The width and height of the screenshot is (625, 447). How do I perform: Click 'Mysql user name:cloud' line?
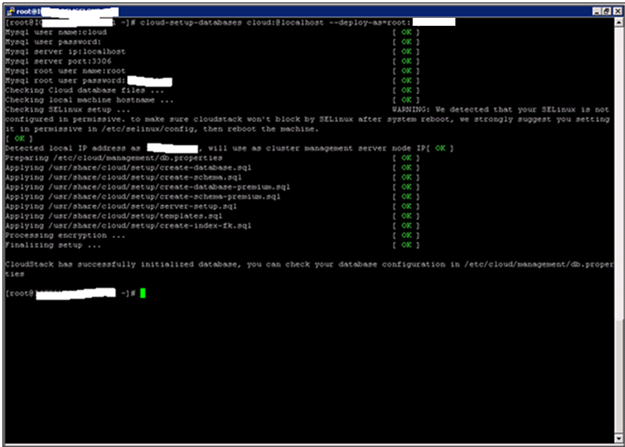tap(56, 32)
